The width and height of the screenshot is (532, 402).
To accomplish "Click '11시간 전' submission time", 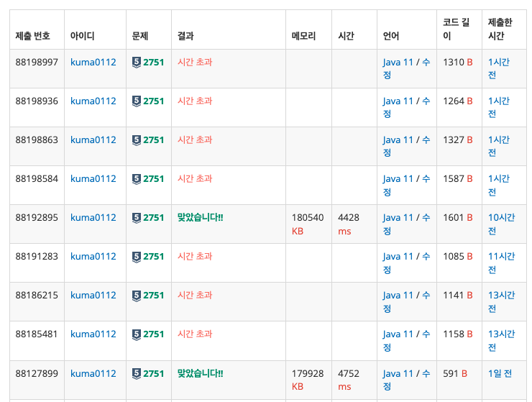I will click(x=502, y=263).
